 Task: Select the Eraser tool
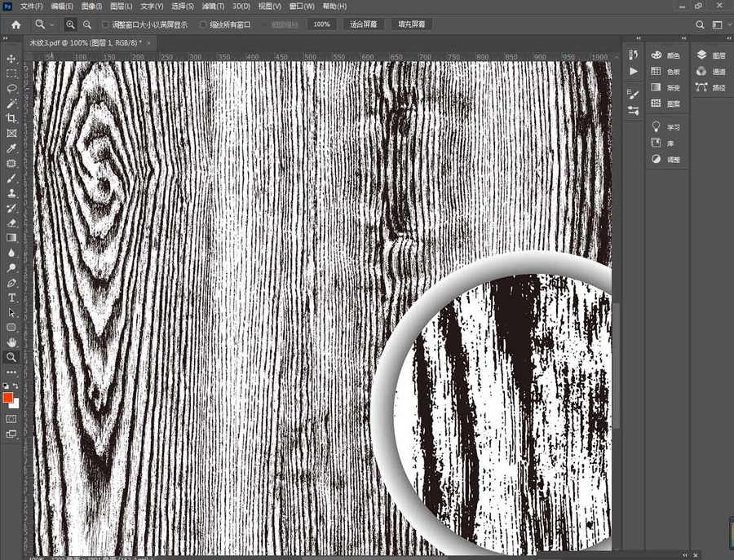[11, 223]
